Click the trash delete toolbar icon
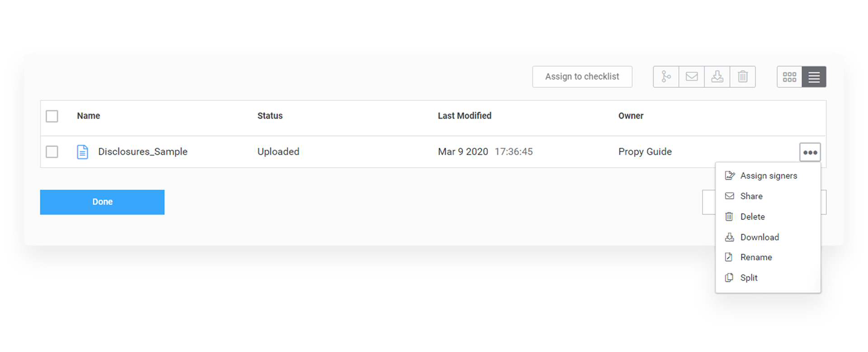Image resolution: width=868 pixels, height=352 pixels. click(743, 76)
